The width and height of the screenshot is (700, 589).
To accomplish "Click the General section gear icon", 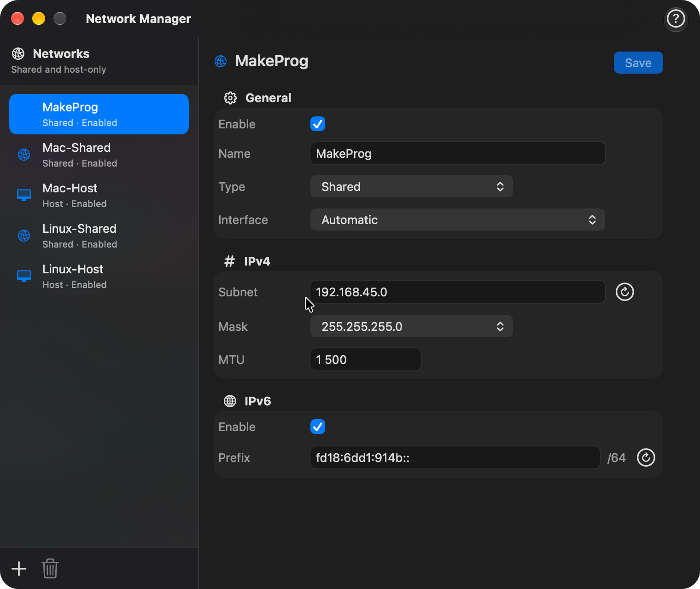I will coord(230,98).
